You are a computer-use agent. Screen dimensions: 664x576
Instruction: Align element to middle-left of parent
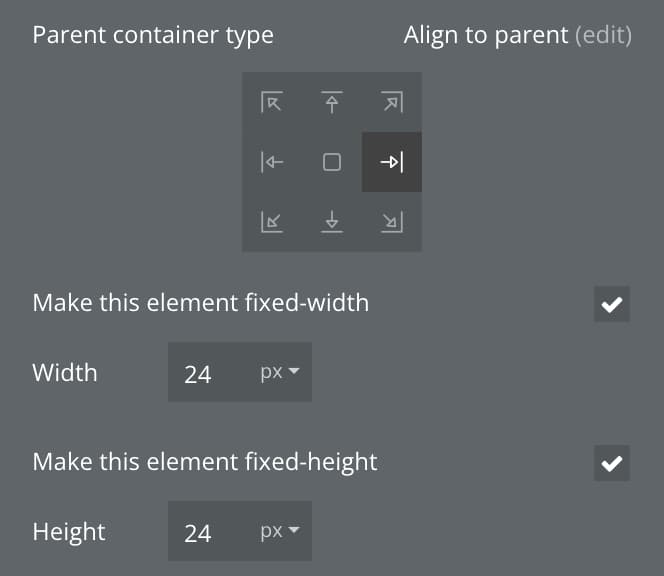pos(272,162)
